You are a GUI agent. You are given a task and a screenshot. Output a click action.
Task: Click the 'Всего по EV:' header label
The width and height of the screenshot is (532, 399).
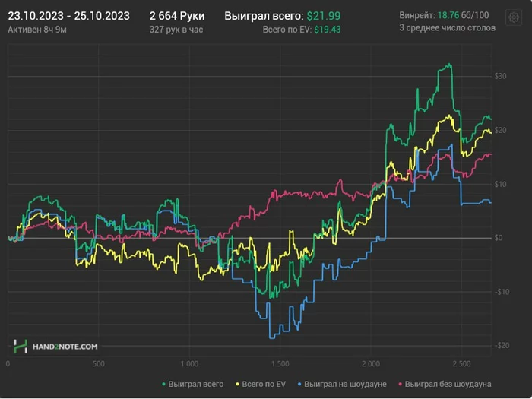(287, 30)
